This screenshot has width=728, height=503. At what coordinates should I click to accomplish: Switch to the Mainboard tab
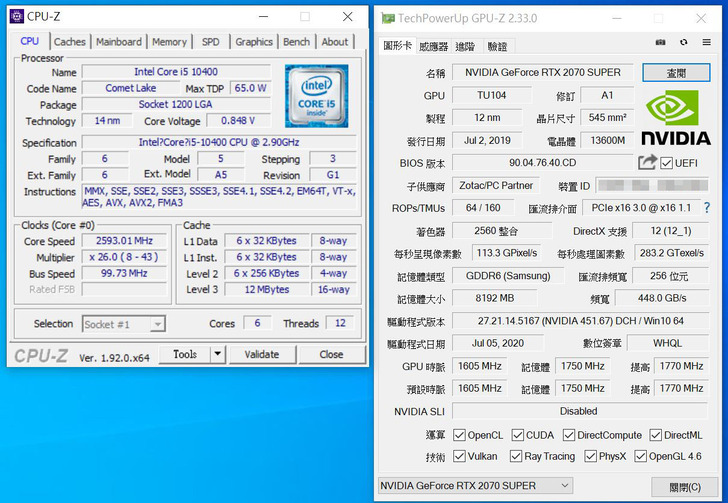coord(119,42)
